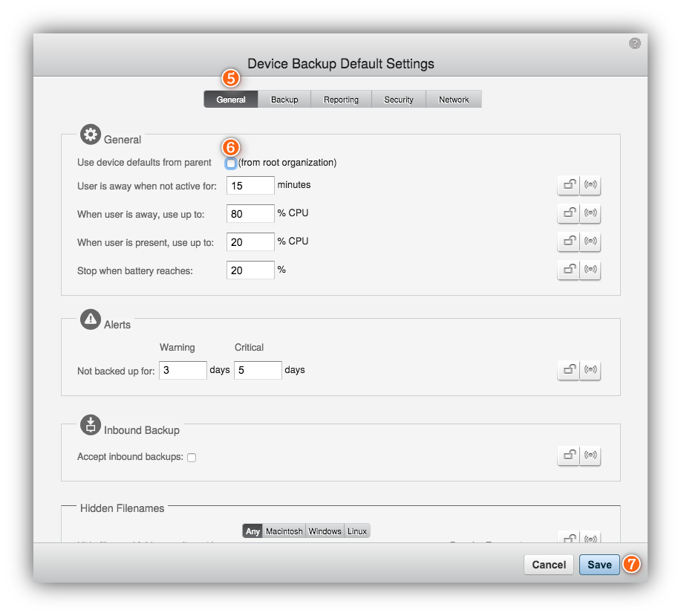Push the Accept inbound backups setting to devices
This screenshot has width=681, height=616.
(590, 455)
